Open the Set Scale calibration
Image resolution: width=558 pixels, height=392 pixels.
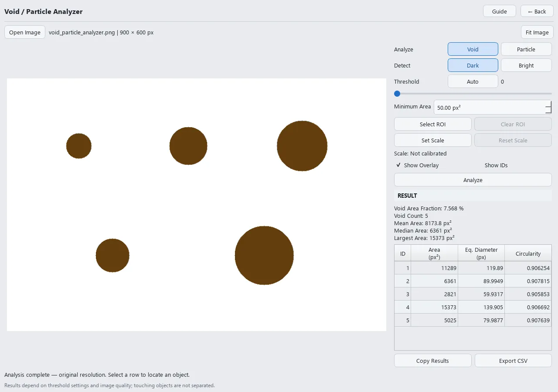click(433, 140)
